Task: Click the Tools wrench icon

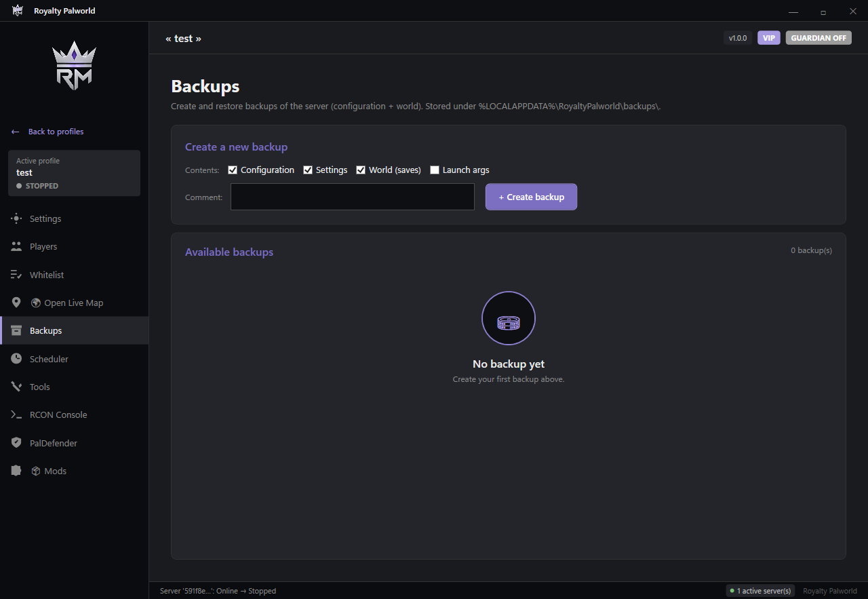Action: coord(16,387)
